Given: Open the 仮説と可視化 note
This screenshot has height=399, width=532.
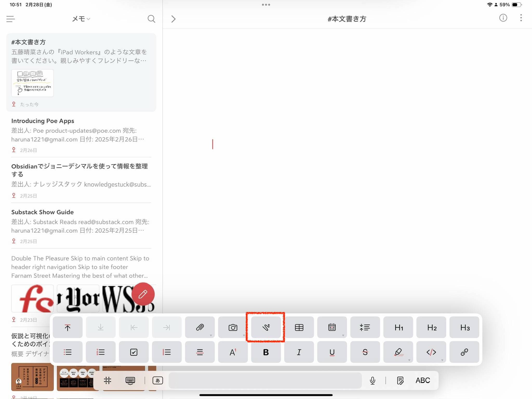Looking at the screenshot, I should pos(31,344).
